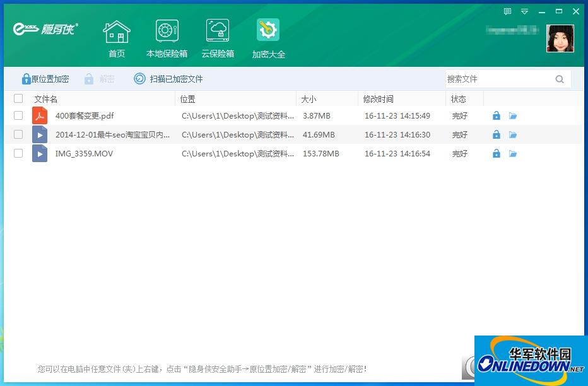Open folder icon for 400套餐变更.pdf row

513,116
